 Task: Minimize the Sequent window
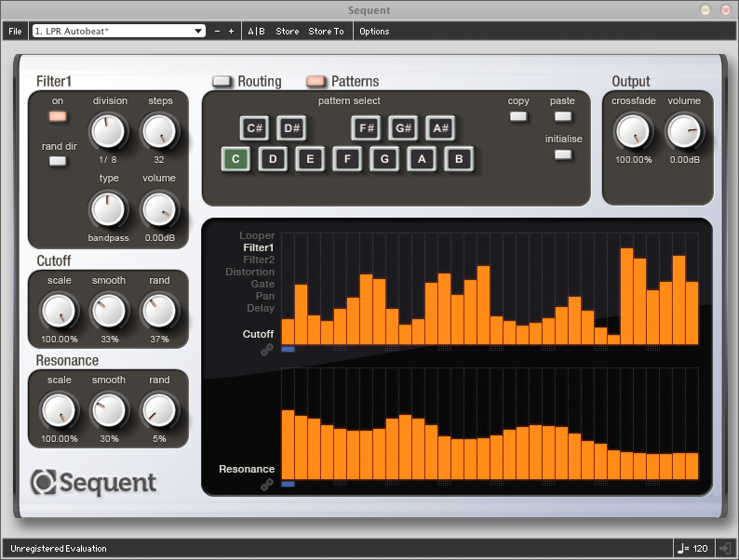pos(705,10)
